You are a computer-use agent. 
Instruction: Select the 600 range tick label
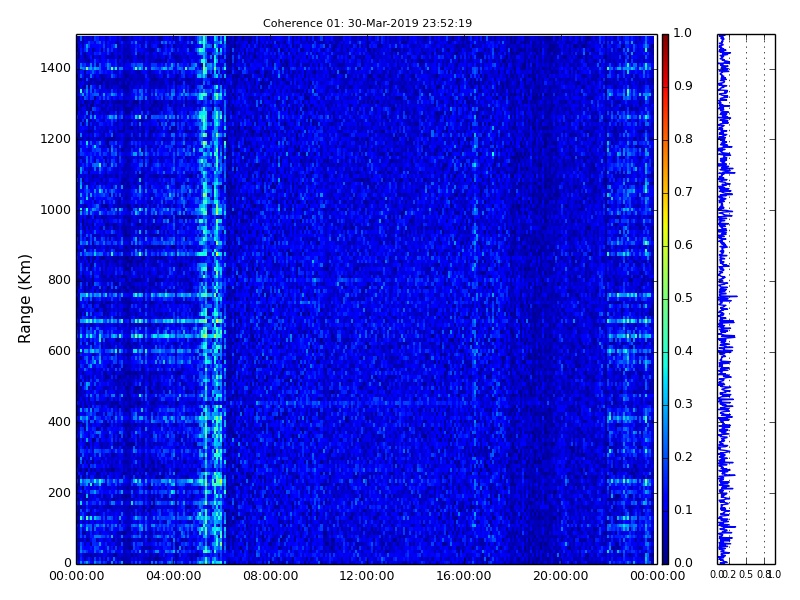click(59, 351)
